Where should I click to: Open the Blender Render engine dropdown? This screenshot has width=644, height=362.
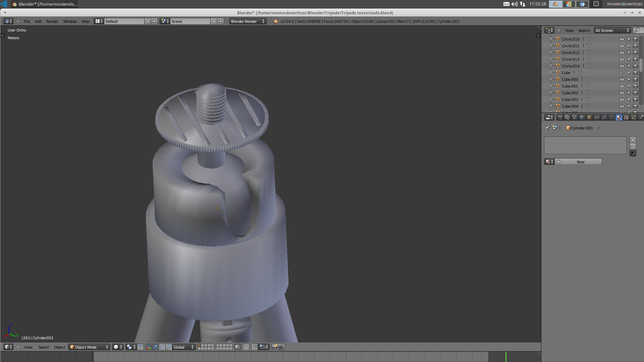point(248,21)
